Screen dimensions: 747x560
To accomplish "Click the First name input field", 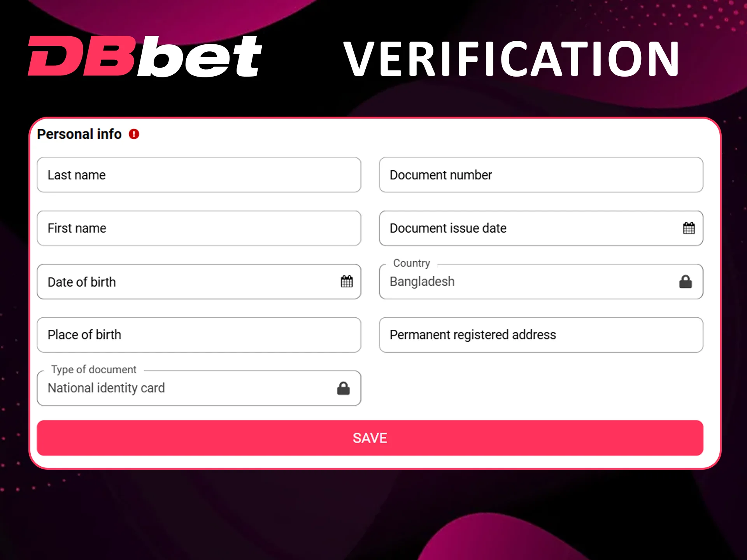I will (x=199, y=228).
